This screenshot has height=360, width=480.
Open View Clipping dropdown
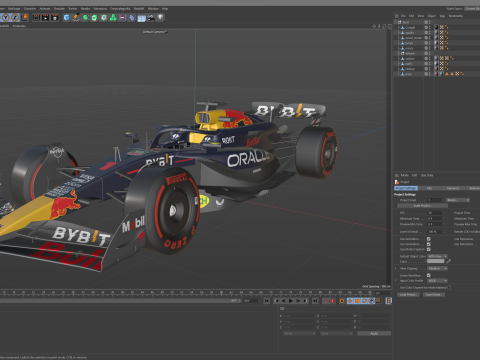click(437, 268)
